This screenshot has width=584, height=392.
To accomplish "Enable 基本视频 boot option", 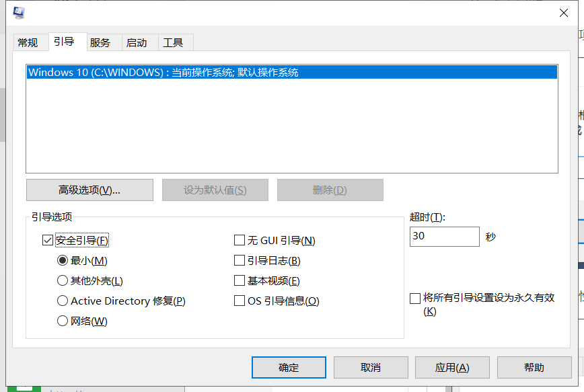I will pos(240,280).
